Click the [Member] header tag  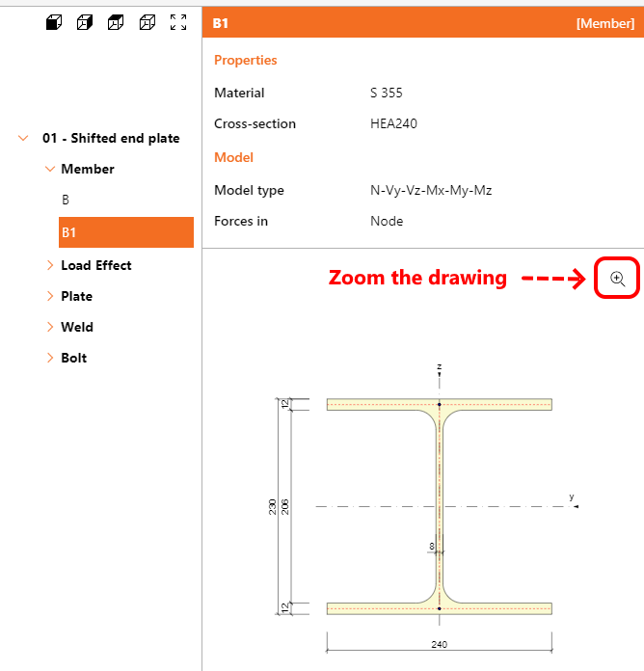point(605,23)
